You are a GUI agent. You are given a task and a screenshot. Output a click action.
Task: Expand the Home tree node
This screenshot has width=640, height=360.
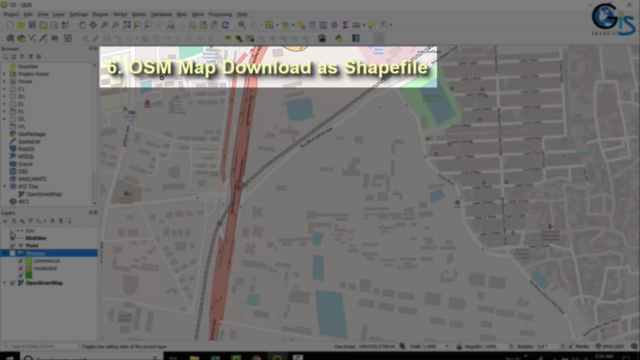click(4, 81)
